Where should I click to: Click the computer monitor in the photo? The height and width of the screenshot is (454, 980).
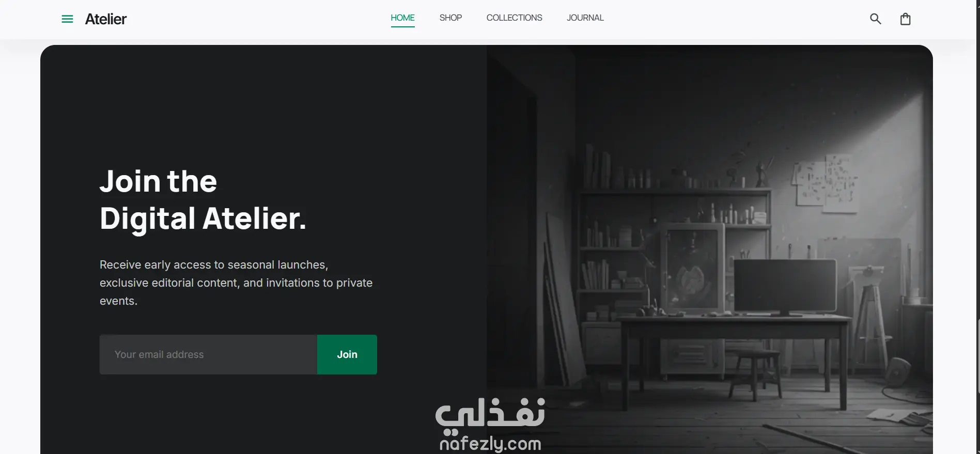[x=785, y=287]
